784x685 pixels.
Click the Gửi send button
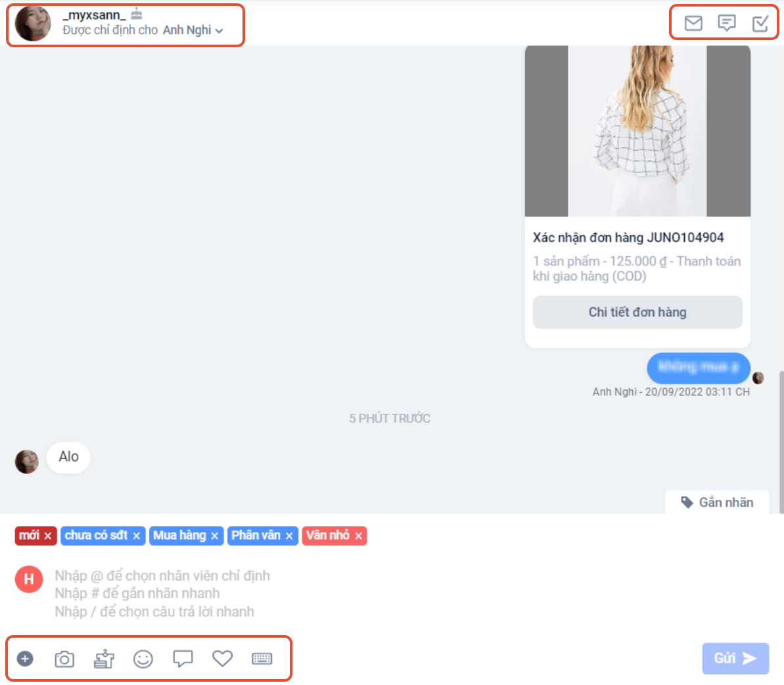[735, 658]
